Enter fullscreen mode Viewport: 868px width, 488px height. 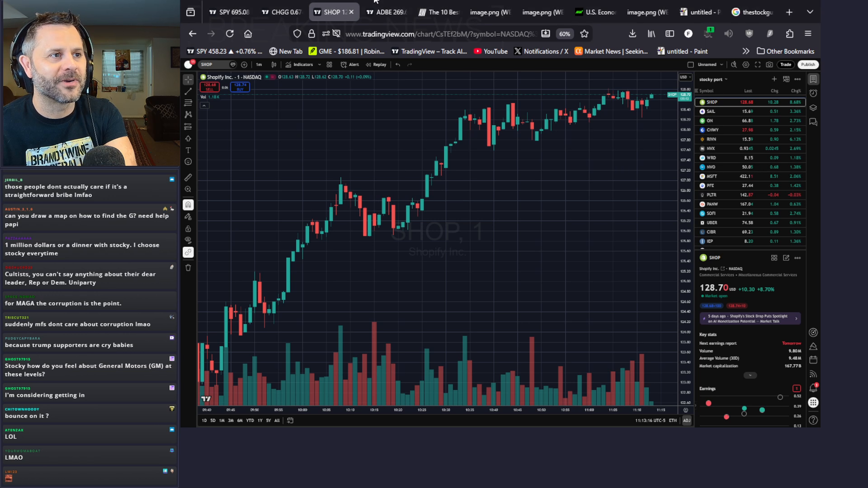758,65
